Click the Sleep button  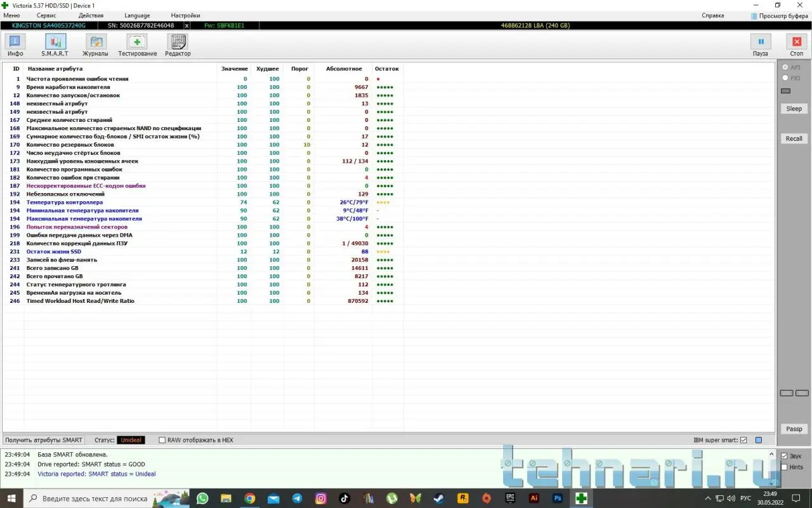pyautogui.click(x=794, y=109)
